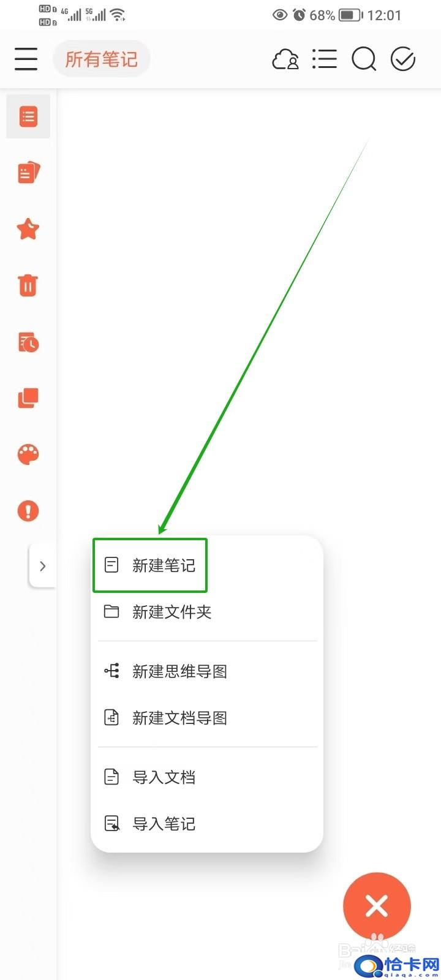Open the trash bin in sidebar
This screenshot has width=441, height=980.
click(x=28, y=285)
